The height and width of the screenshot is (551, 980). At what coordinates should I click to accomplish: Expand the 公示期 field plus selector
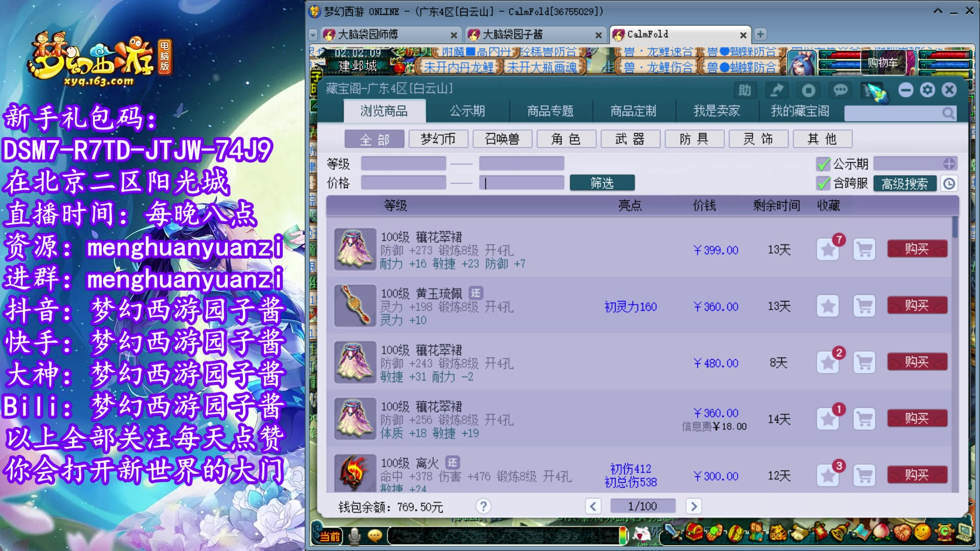click(x=949, y=164)
